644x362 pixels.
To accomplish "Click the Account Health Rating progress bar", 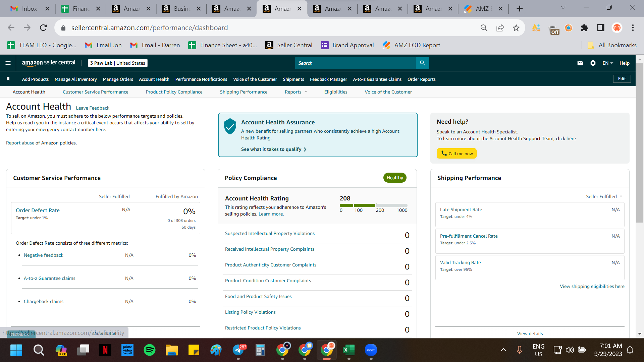I will tap(373, 205).
